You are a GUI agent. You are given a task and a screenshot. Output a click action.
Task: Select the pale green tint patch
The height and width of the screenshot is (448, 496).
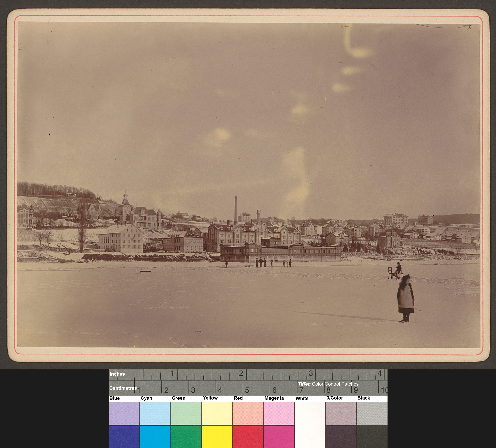click(x=186, y=413)
